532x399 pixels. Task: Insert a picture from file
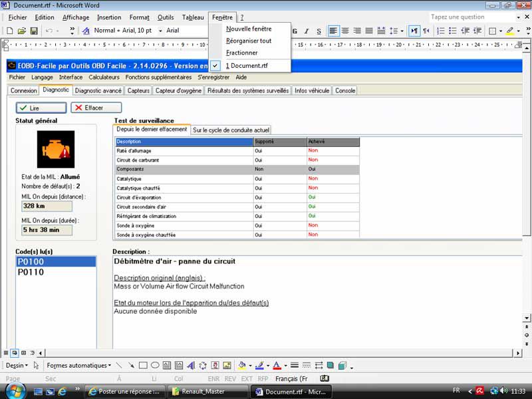click(x=227, y=365)
